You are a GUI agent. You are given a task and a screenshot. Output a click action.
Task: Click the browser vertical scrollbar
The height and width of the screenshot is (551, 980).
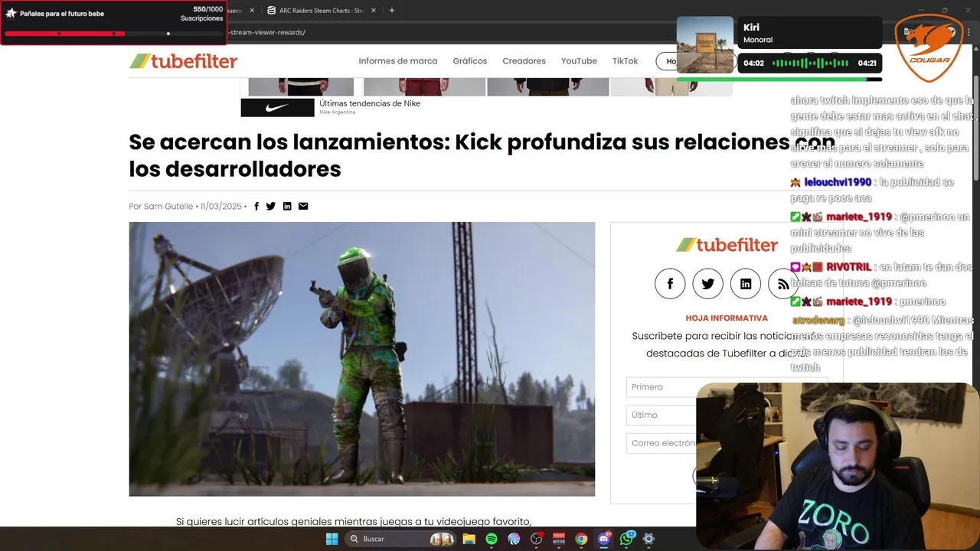(x=975, y=130)
